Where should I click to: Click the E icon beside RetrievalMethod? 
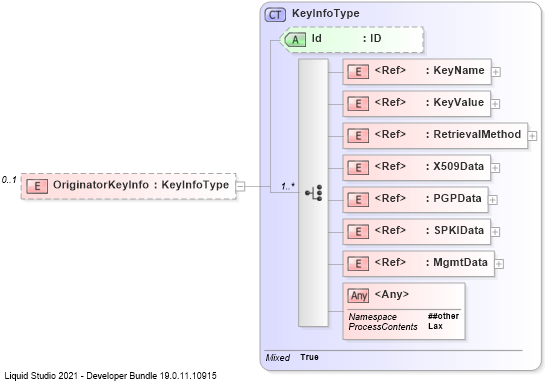(x=358, y=136)
